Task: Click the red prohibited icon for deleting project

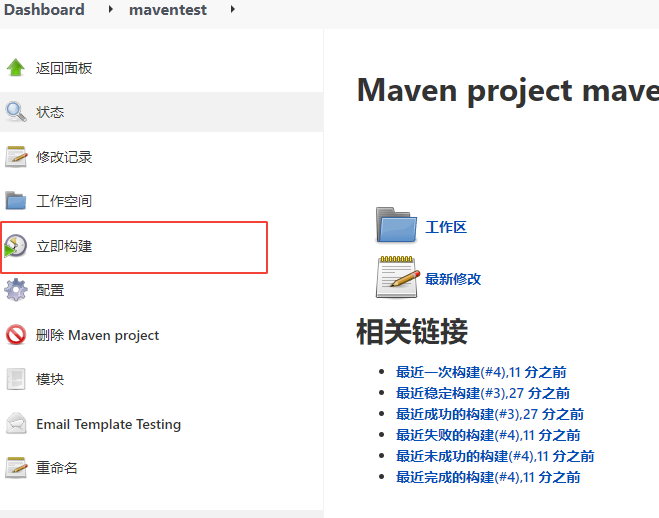Action: click(16, 335)
